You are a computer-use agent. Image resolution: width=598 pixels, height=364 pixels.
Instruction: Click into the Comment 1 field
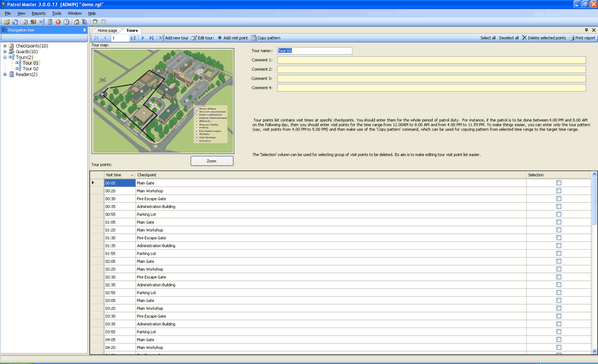[431, 60]
